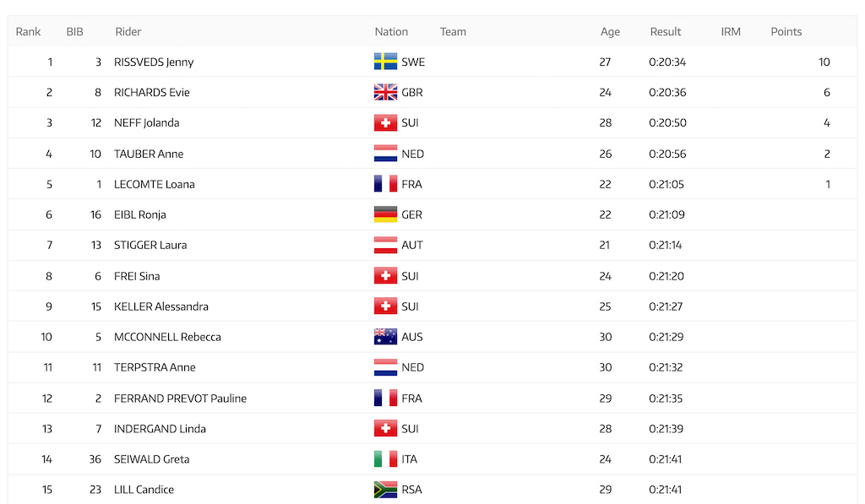865x504 pixels.
Task: Click the Italy flag beside SEIWALD Greta
Action: click(385, 458)
